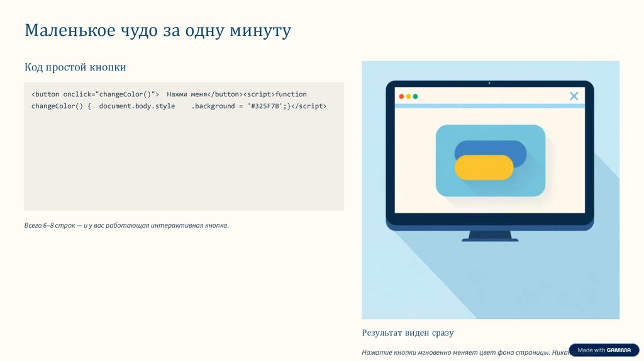Viewport: 644px width, 361px height.
Task: Click the code text '#325F7B'
Action: [x=267, y=106]
